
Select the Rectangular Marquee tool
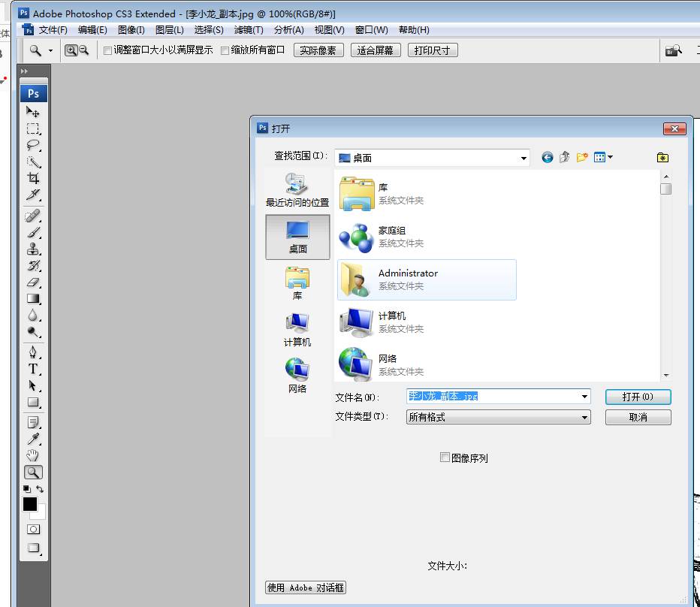click(x=33, y=128)
